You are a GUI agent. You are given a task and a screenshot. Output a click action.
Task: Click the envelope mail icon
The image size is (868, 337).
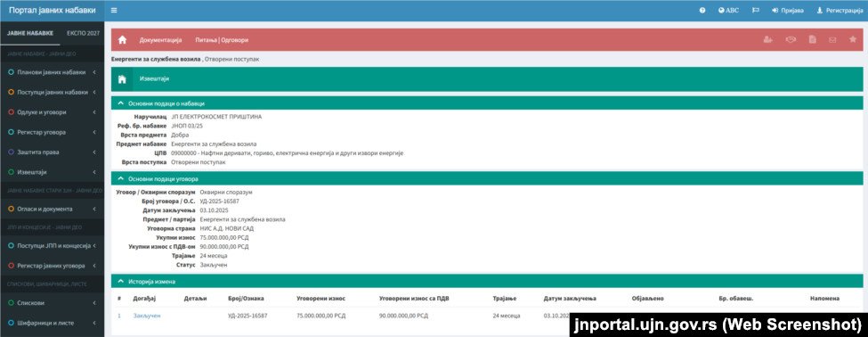click(831, 40)
